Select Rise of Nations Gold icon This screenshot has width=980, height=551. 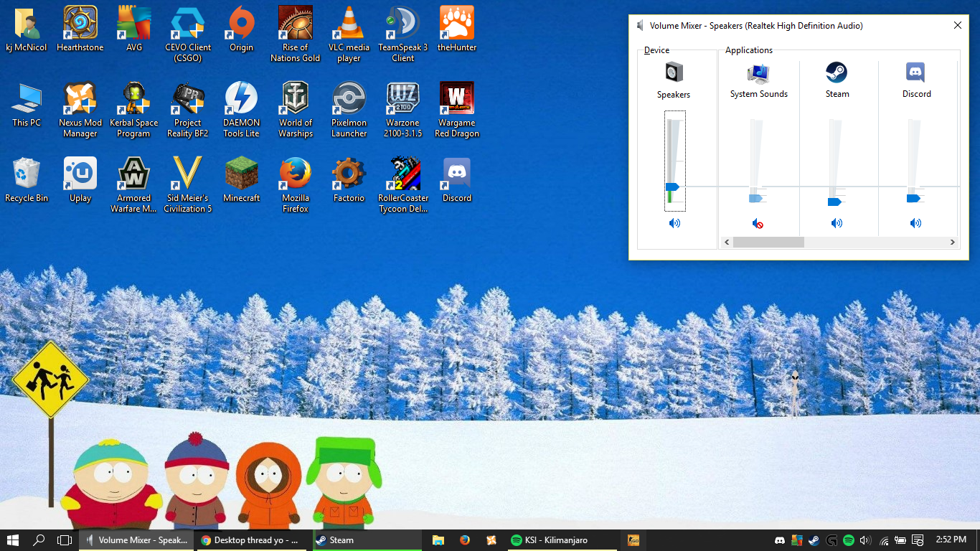tap(296, 34)
